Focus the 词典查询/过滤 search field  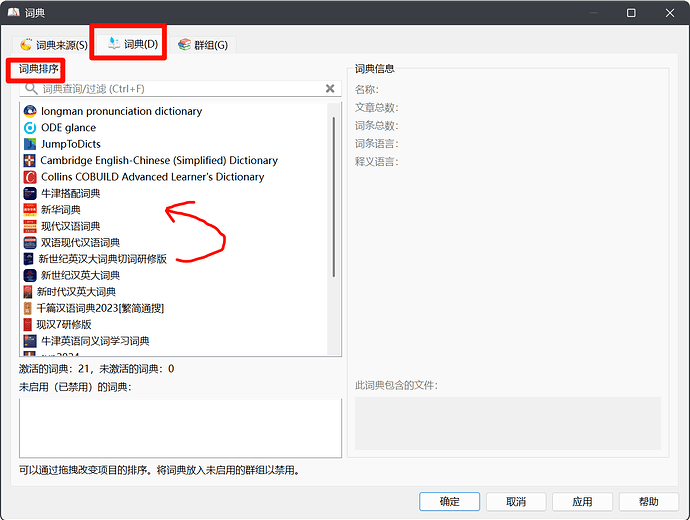(180, 89)
